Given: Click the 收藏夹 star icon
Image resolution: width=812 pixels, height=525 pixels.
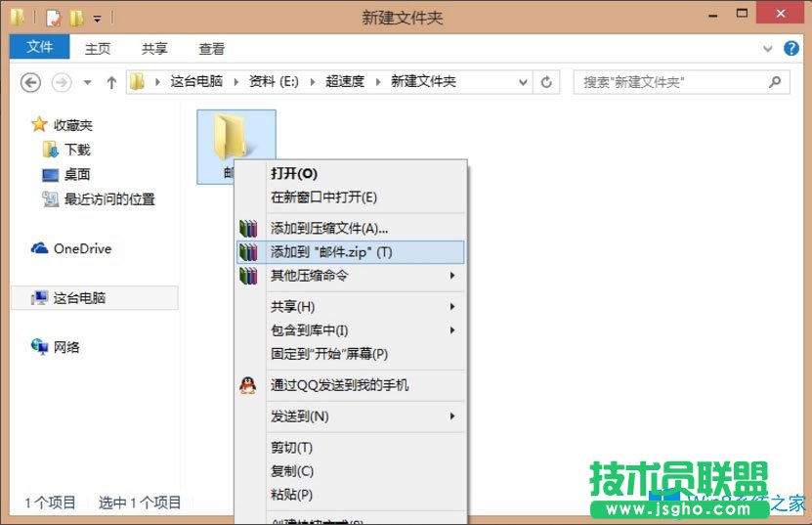Looking at the screenshot, I should pyautogui.click(x=39, y=124).
